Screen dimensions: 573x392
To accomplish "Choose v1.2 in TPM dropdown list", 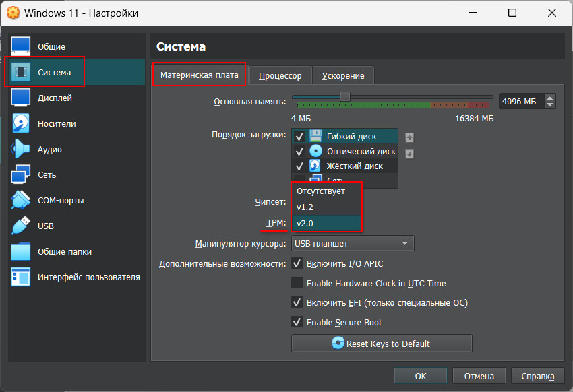I will pyautogui.click(x=326, y=207).
